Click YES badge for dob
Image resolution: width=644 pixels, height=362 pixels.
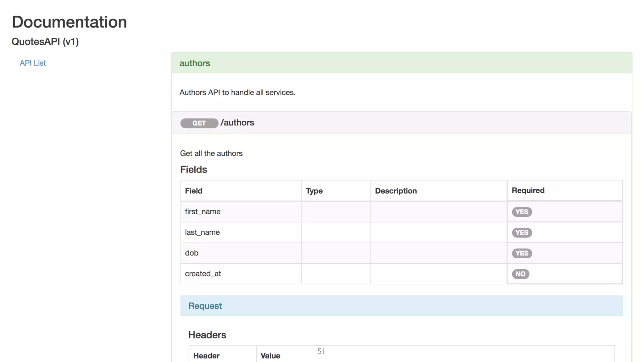click(x=522, y=253)
